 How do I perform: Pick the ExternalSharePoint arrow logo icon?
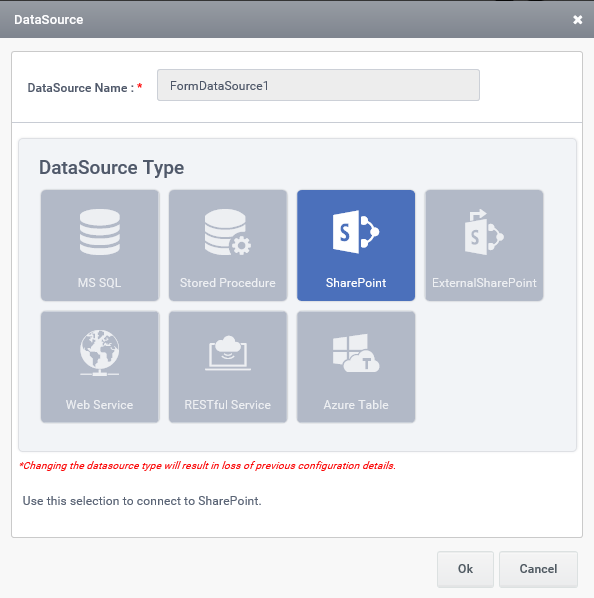[x=484, y=232]
